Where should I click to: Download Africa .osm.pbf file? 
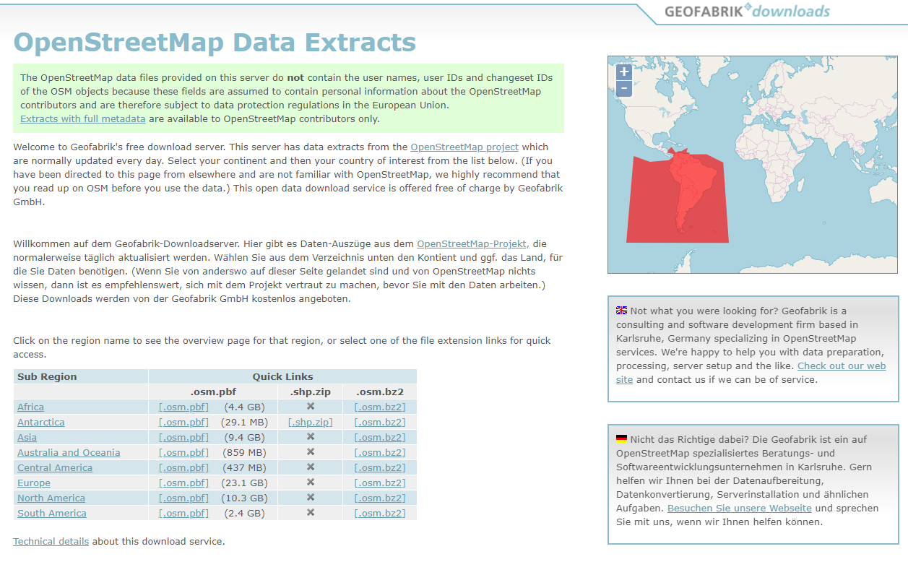point(183,407)
